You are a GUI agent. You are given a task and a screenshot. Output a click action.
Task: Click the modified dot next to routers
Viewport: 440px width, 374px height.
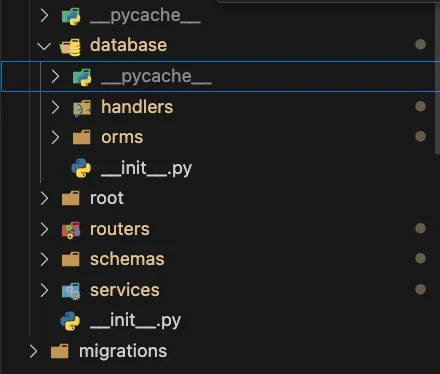[x=420, y=228]
